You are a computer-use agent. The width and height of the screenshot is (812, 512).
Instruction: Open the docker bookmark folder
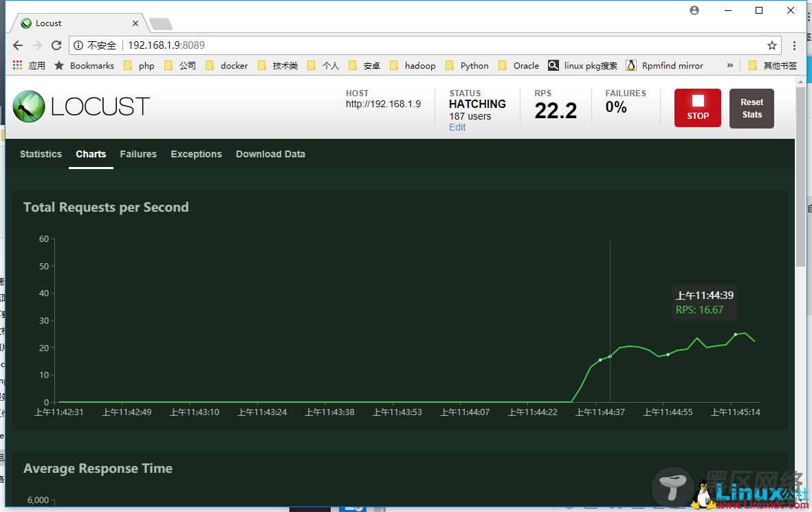point(227,65)
